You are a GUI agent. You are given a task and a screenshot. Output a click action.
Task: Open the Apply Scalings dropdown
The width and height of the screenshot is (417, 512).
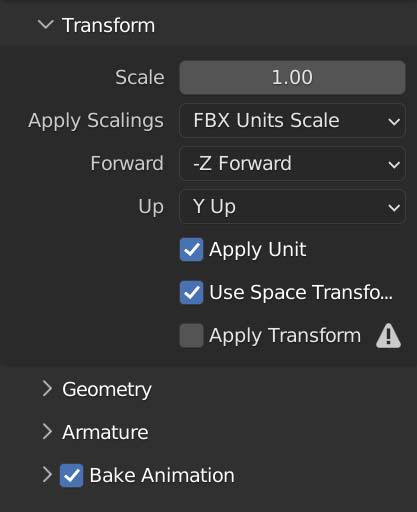[292, 120]
